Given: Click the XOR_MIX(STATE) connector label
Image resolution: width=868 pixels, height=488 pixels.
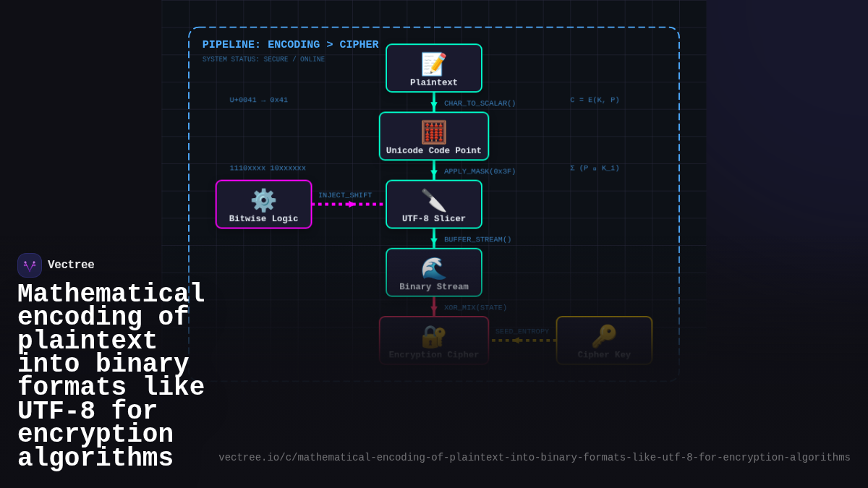Looking at the screenshot, I should coord(475,307).
